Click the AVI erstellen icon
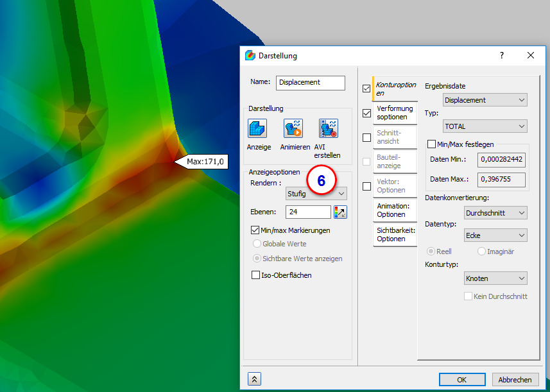 coord(329,128)
